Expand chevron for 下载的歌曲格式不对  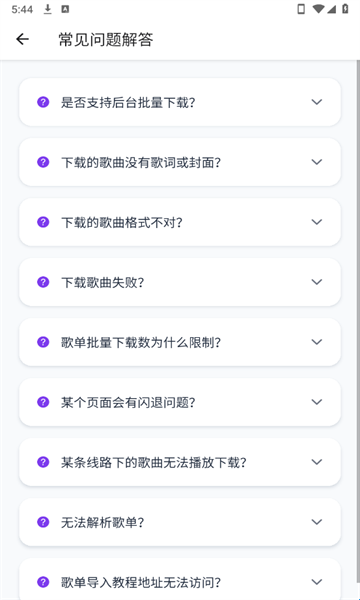tap(316, 222)
